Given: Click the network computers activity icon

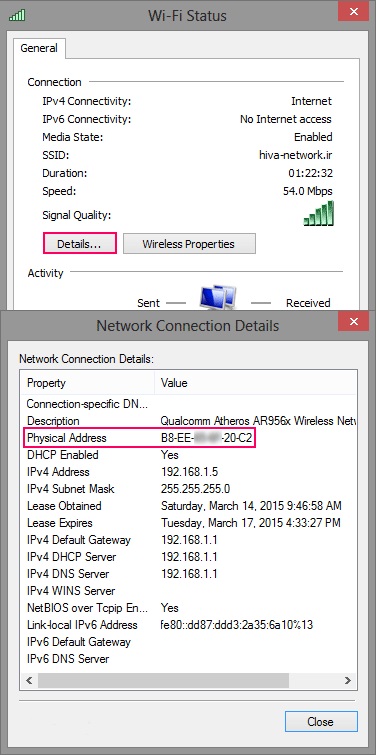Looking at the screenshot, I should [218, 299].
